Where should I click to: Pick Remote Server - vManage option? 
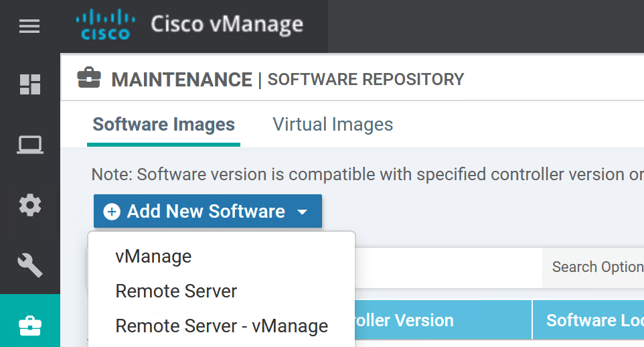coord(222,326)
